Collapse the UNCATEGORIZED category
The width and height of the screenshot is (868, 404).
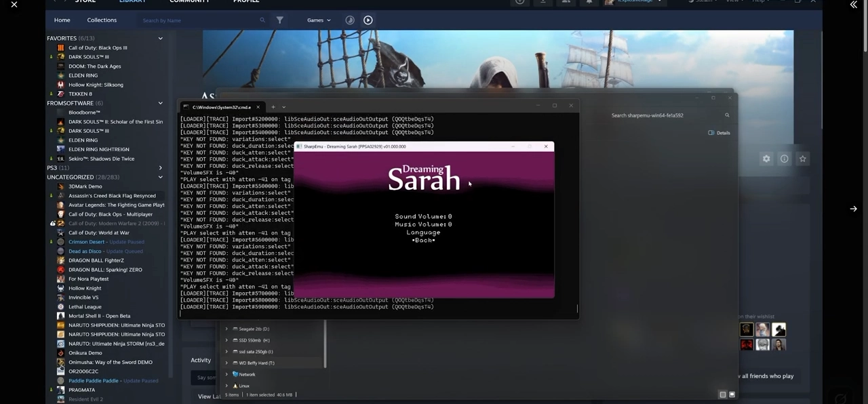pos(161,177)
